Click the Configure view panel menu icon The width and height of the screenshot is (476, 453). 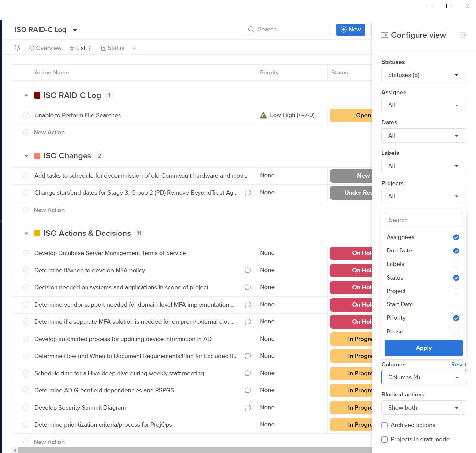(463, 35)
